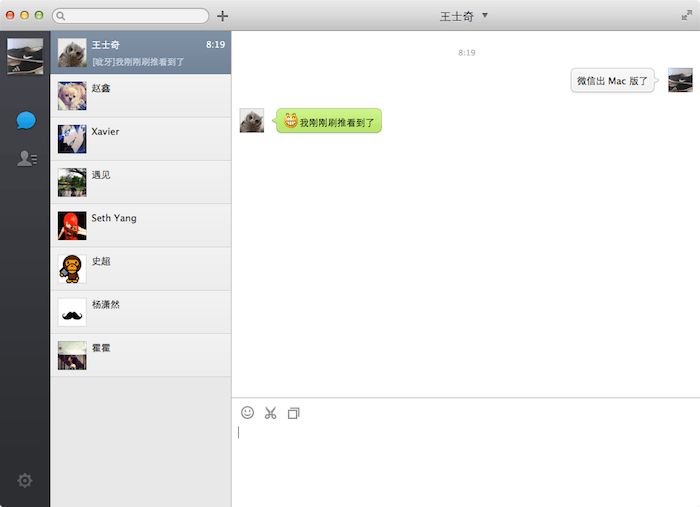Viewport: 700px width, 507px height.
Task: Open the Chats tab bubble icon
Action: 25,120
